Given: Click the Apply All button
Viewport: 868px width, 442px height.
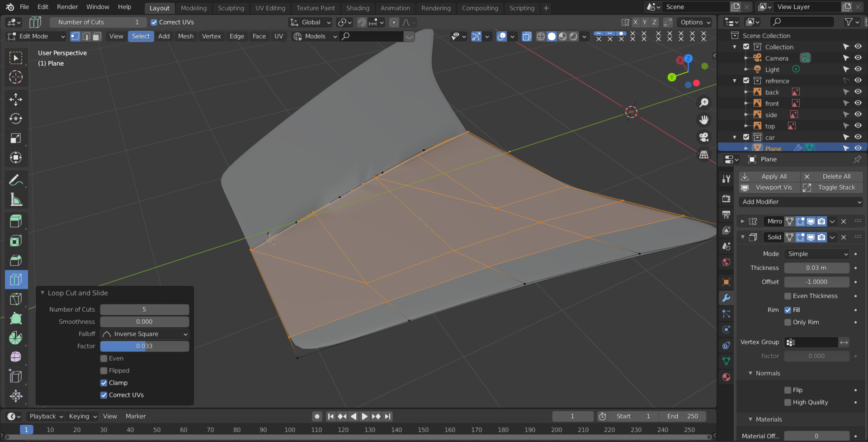Looking at the screenshot, I should 769,176.
